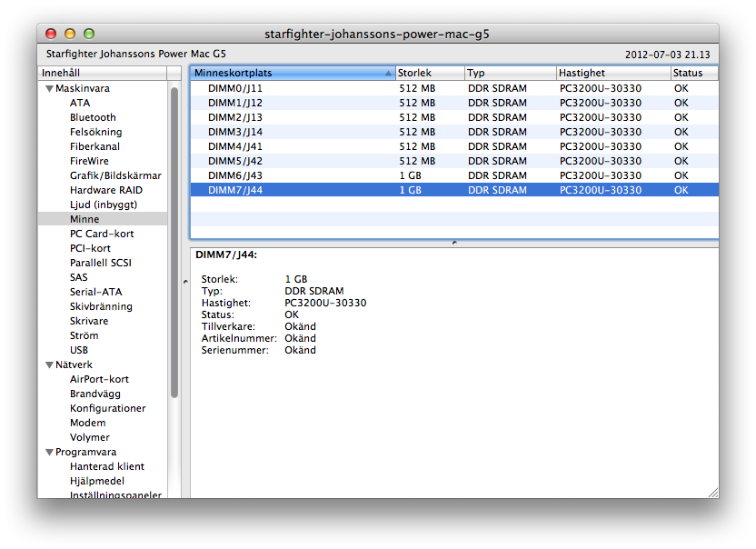The width and height of the screenshot is (756, 549).
Task: Select the DIMM3/J14 memory row
Action: [454, 132]
